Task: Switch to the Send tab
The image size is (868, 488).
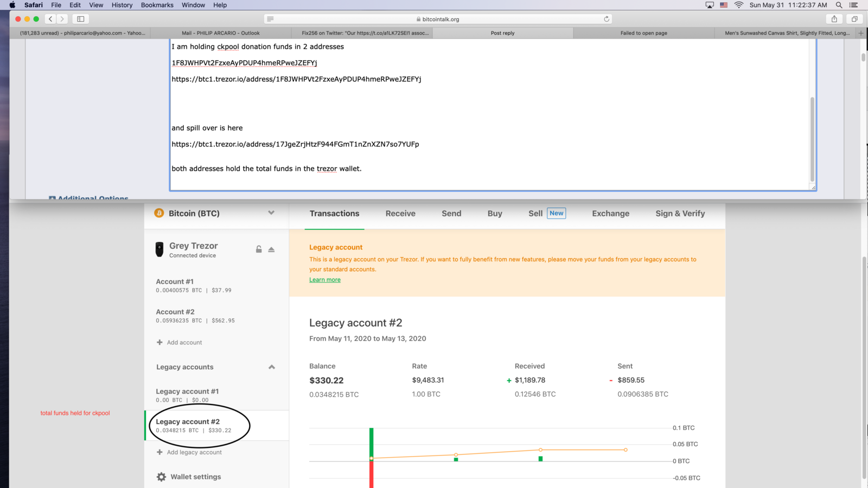Action: 451,214
